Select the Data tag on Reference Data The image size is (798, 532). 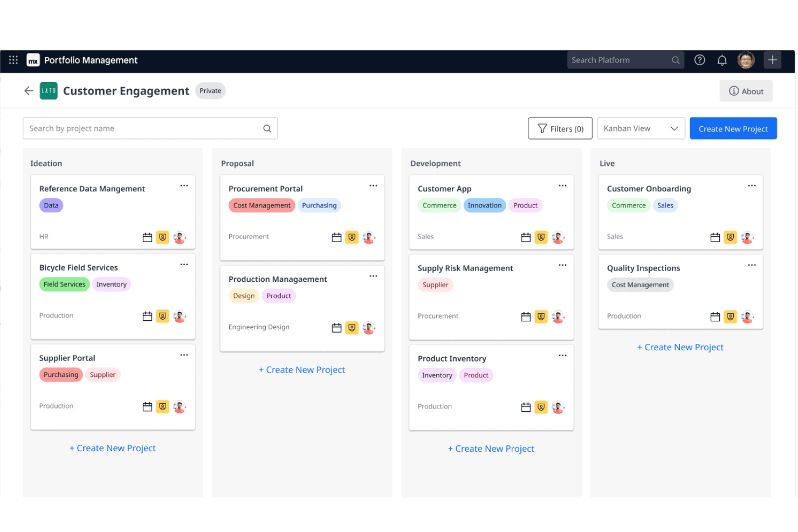click(x=51, y=205)
